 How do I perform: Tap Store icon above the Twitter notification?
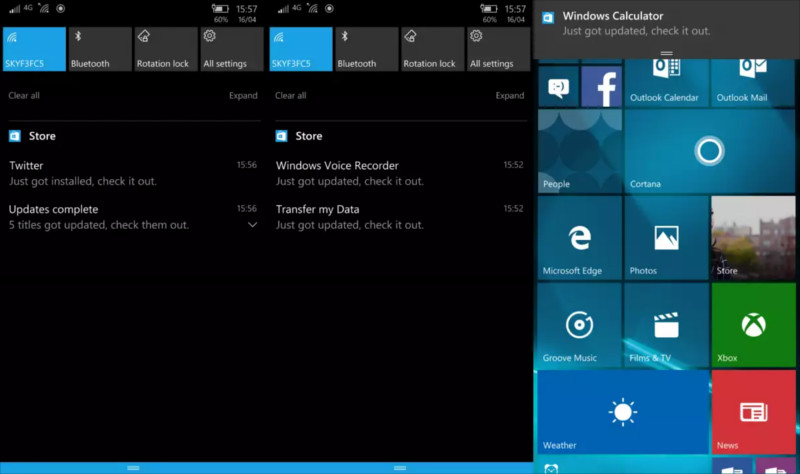point(15,136)
